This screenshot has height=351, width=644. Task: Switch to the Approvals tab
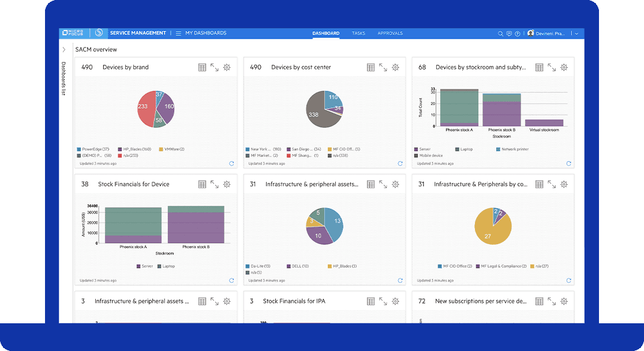390,33
